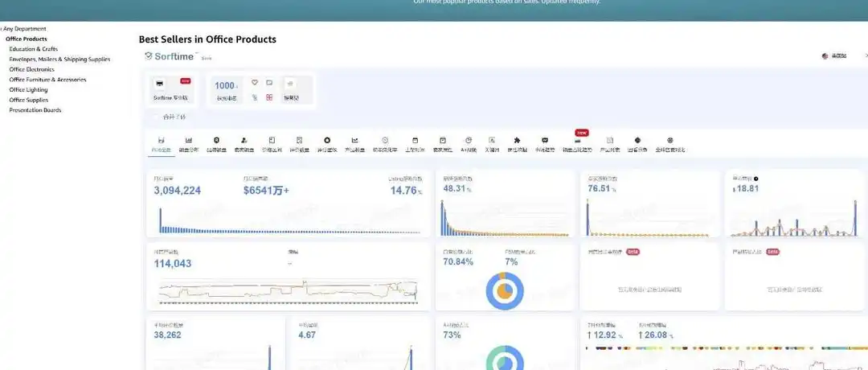Open the puzzle-piece icon tab
The height and width of the screenshot is (370, 868).
(x=517, y=145)
